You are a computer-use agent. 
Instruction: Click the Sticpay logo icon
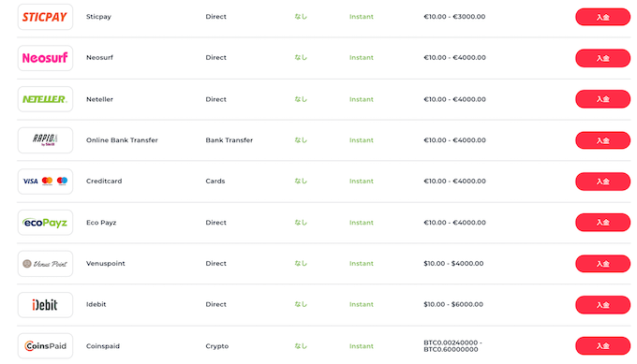tap(45, 17)
